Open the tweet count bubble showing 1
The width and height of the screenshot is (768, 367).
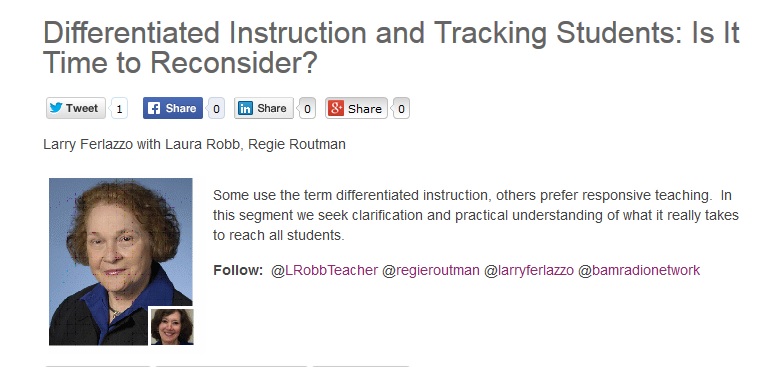[119, 109]
